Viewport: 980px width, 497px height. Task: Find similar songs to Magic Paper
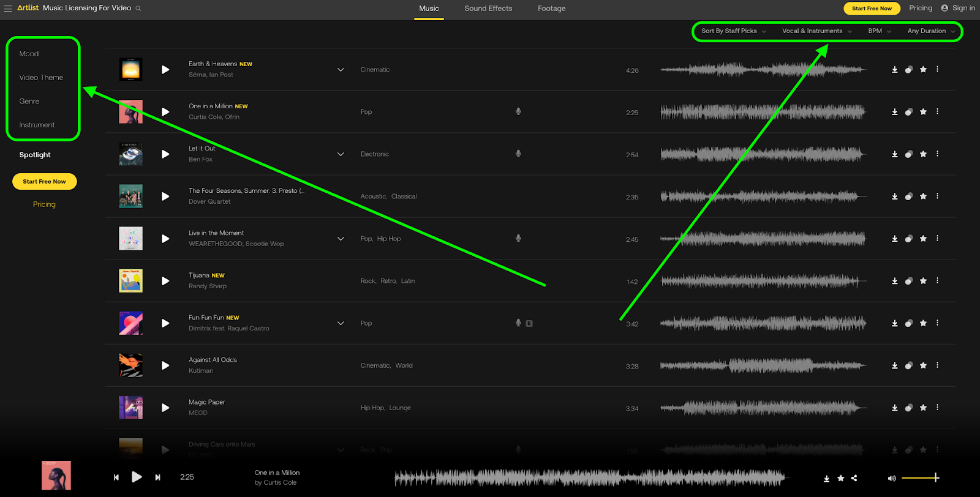point(909,408)
